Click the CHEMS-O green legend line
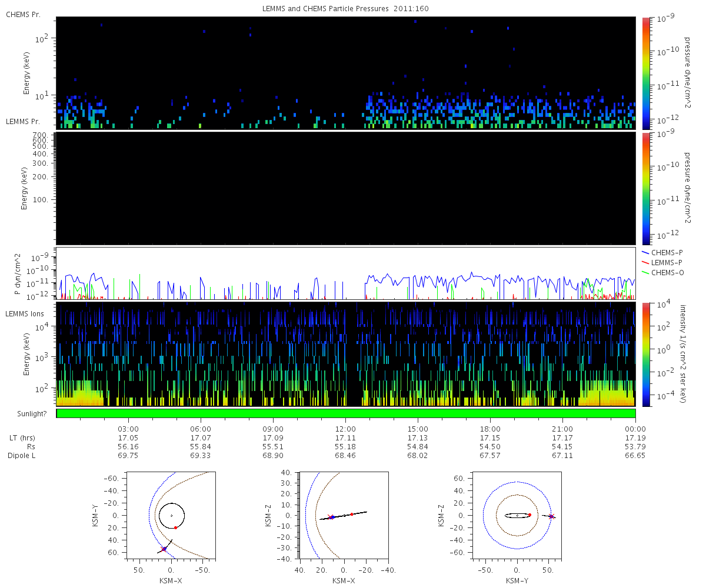 (x=646, y=271)
